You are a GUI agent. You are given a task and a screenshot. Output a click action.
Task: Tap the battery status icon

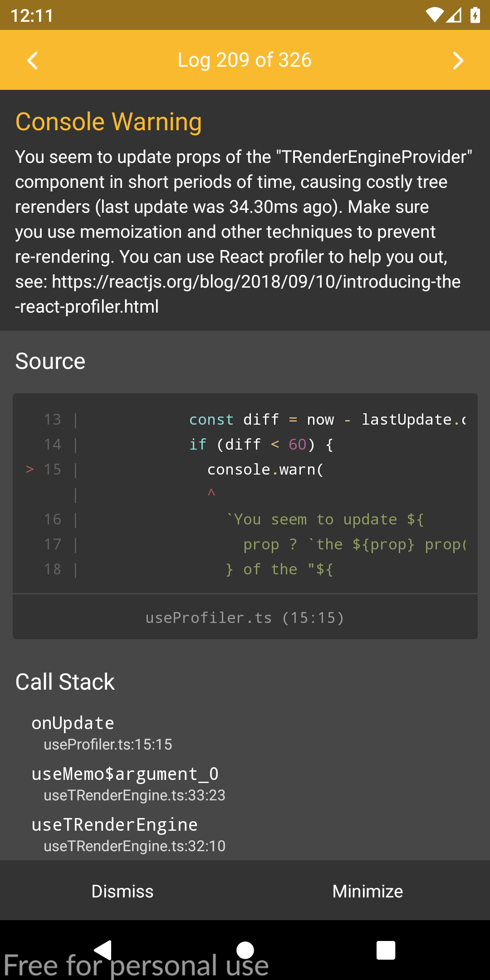tap(475, 15)
